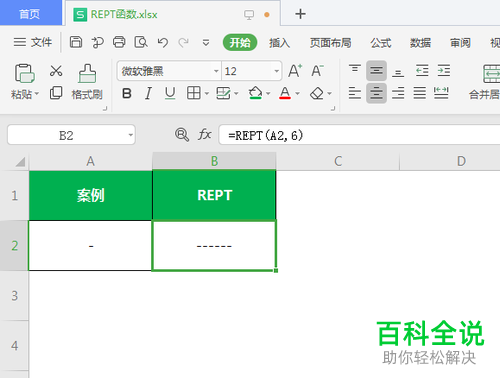Open the Clear eraser dropdown arrow
The width and height of the screenshot is (500, 378).
pos(329,94)
